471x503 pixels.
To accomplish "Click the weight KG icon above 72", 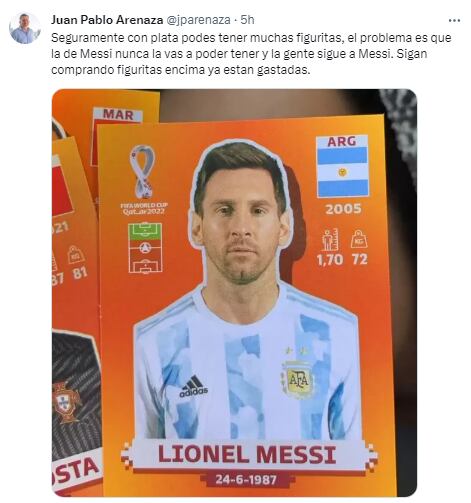I will coord(359,239).
